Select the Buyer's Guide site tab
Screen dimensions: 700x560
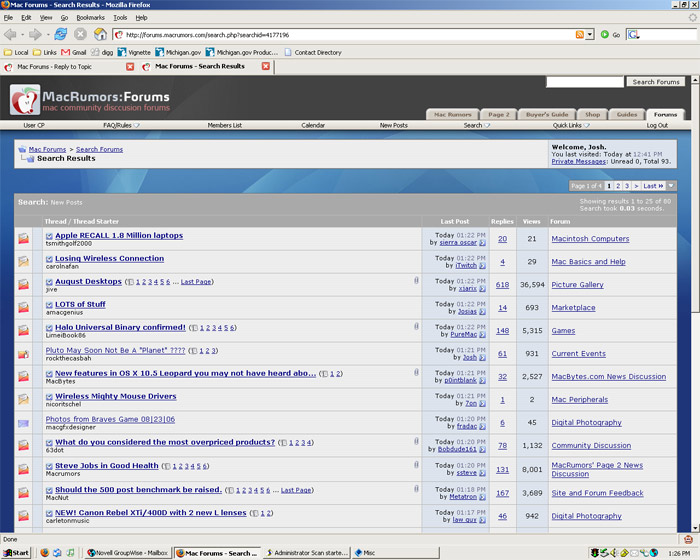click(547, 114)
